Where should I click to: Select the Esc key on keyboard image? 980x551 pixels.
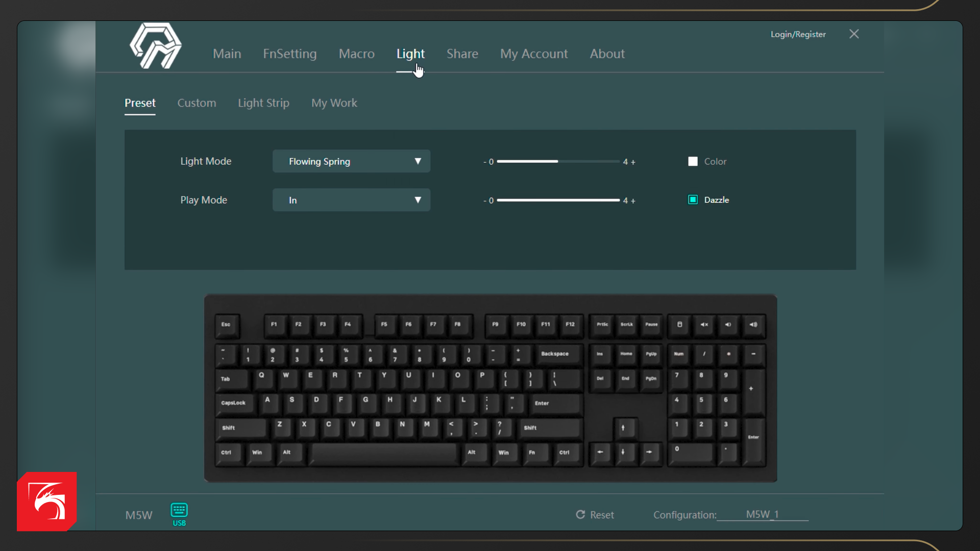pyautogui.click(x=227, y=325)
